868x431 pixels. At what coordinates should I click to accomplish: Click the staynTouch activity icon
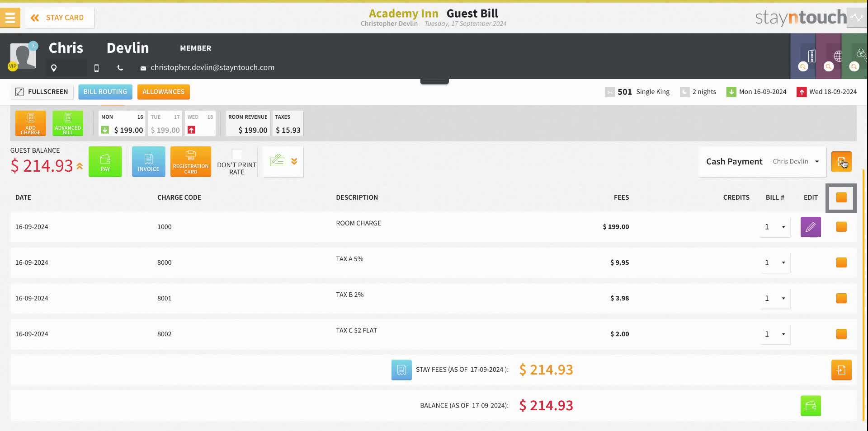(x=857, y=18)
